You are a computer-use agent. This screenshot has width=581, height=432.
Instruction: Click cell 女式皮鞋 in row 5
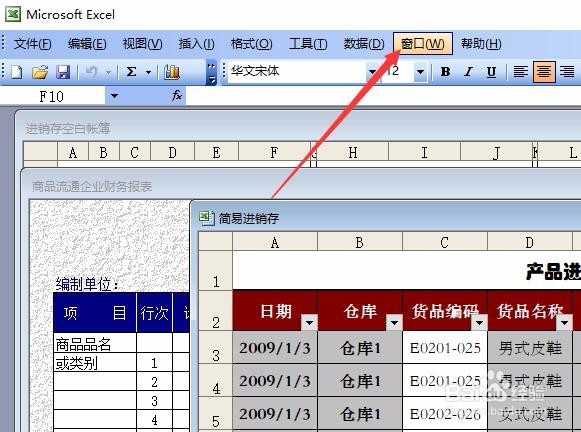coord(530,413)
